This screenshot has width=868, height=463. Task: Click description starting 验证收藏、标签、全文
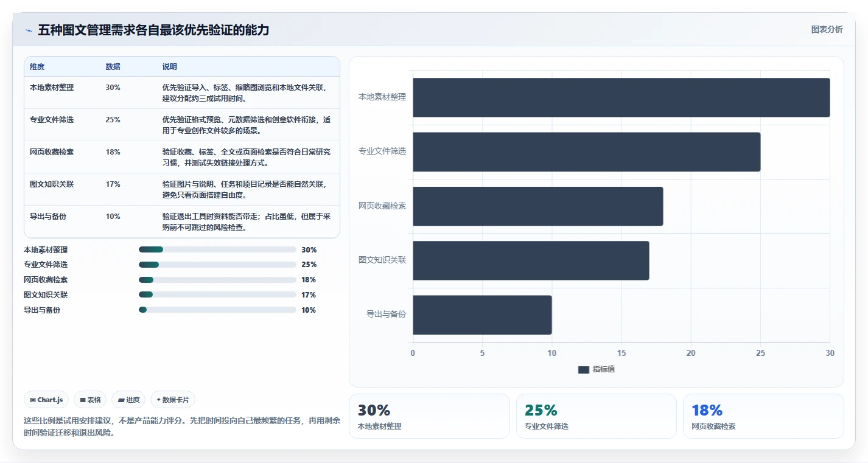(247, 157)
